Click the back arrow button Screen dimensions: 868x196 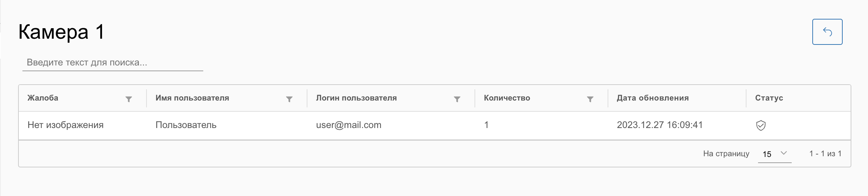827,32
